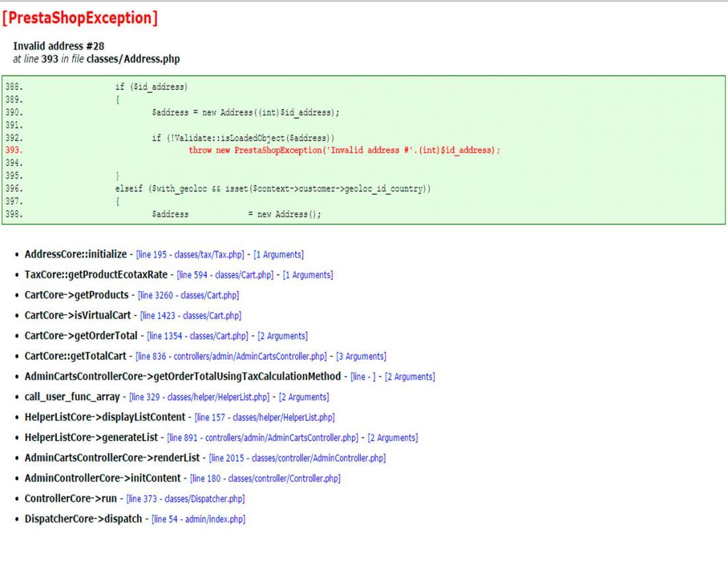Click the 'HelperListCore->generateList' stack entry
The image size is (728, 582).
[x=91, y=438]
